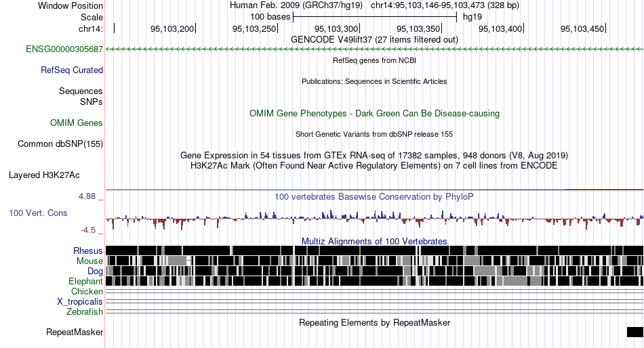Open the RefSeq Curated track label
The width and height of the screenshot is (644, 348).
click(72, 70)
